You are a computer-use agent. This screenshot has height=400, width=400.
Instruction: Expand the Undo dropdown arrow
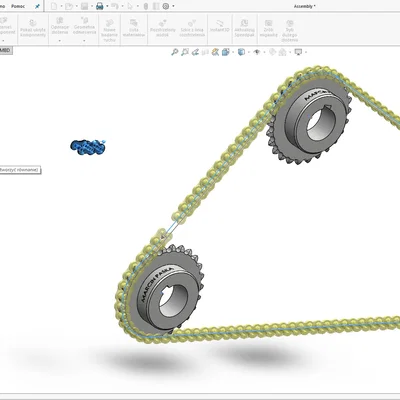[x=122, y=6]
